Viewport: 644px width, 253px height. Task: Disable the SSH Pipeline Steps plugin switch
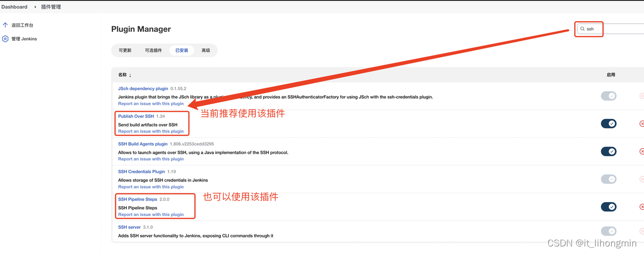pyautogui.click(x=608, y=207)
